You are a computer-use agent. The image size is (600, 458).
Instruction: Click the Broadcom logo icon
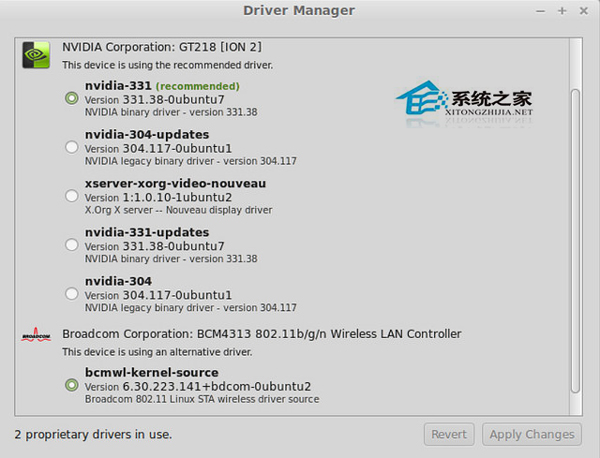click(x=36, y=334)
